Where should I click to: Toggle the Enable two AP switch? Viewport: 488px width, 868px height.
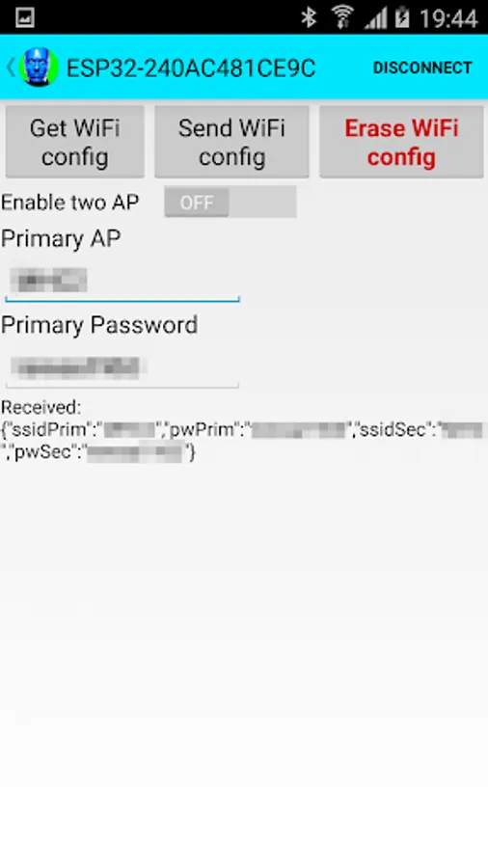[230, 203]
